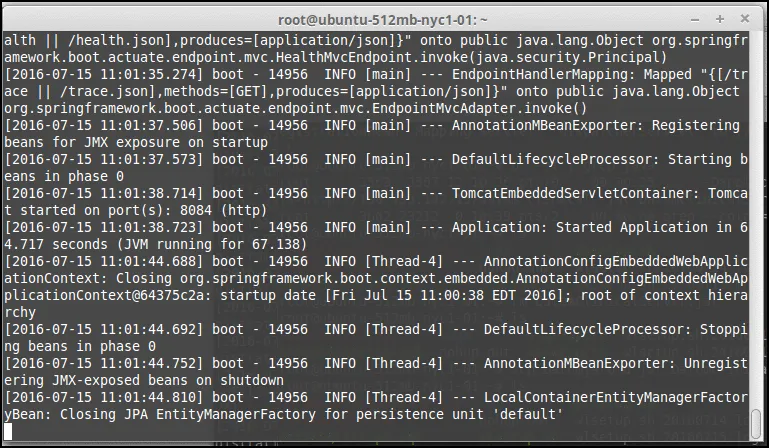Click the word 'default' in the final line
Viewport: 769px width, 448px height.
[530, 414]
